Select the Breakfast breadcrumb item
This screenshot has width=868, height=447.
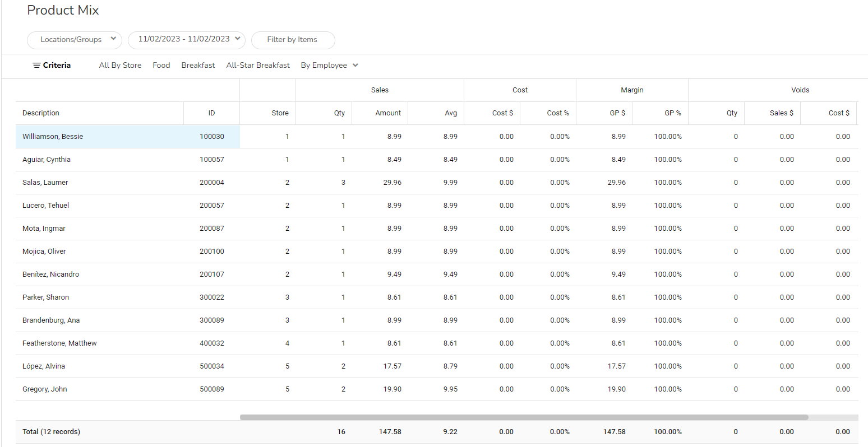(x=198, y=66)
